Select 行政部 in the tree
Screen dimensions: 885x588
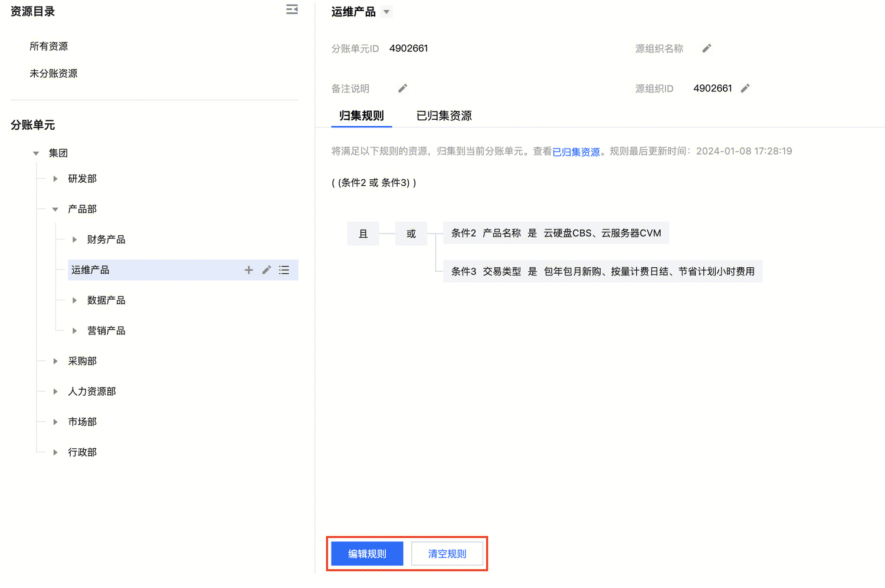(83, 452)
